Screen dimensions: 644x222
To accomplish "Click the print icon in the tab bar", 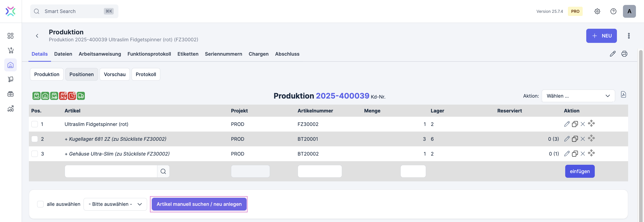I will coord(624,54).
